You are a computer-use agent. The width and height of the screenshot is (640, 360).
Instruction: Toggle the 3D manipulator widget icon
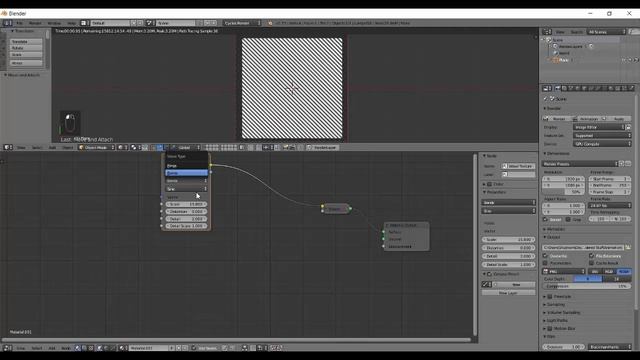pos(153,147)
